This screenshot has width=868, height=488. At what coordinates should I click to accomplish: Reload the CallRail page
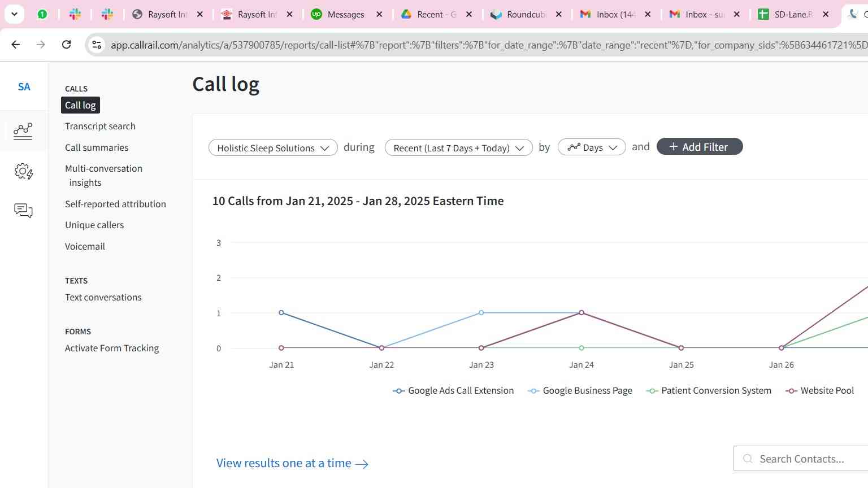click(x=66, y=44)
